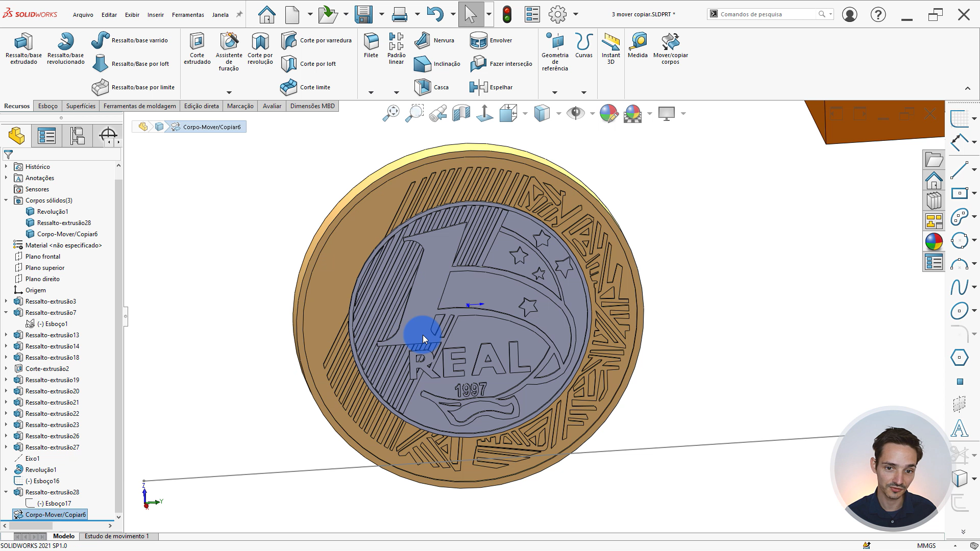
Task: Click the Zoom to fit icon
Action: click(x=391, y=113)
